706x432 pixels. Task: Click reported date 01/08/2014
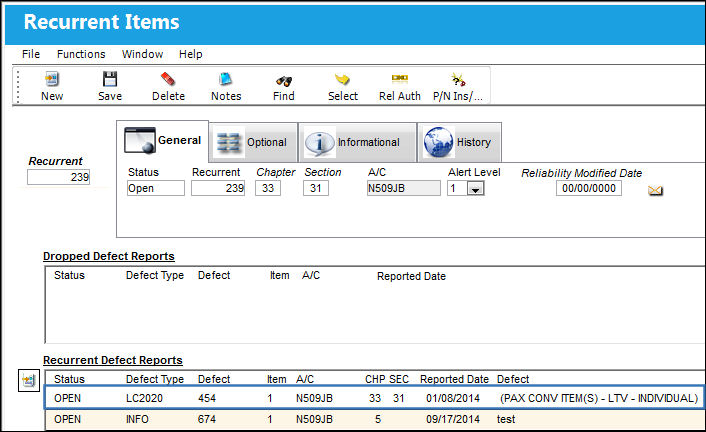click(x=453, y=398)
